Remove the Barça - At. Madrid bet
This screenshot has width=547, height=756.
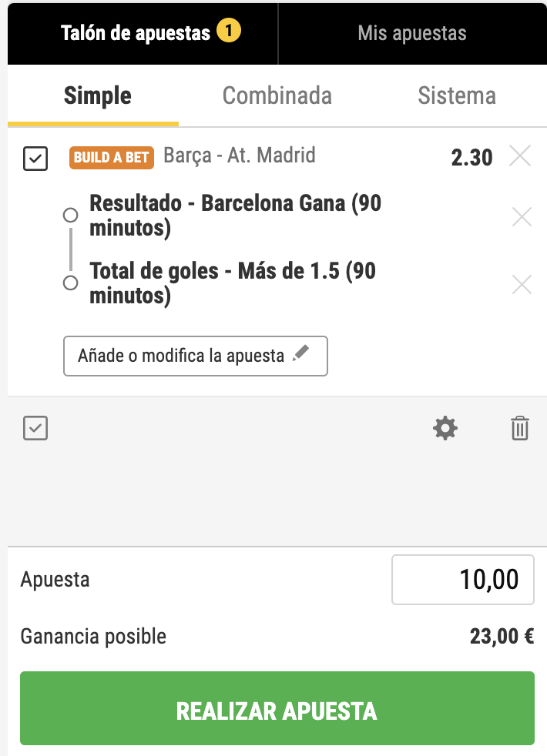tap(521, 157)
